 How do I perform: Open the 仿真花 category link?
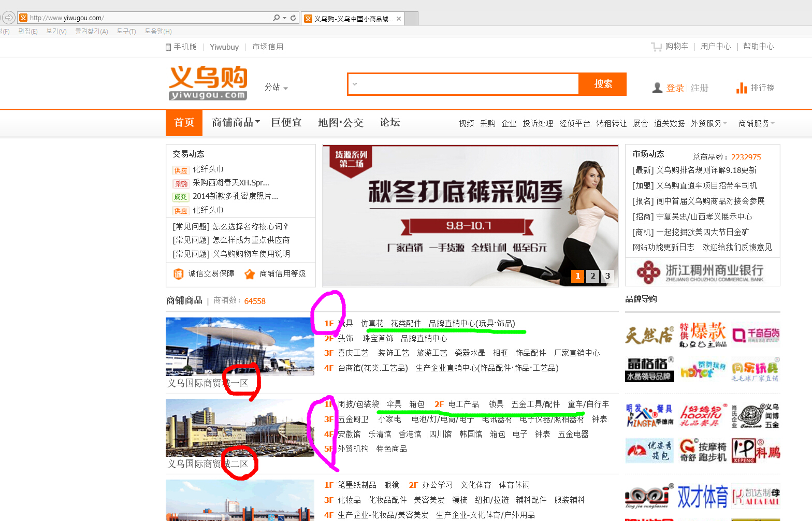pos(372,323)
